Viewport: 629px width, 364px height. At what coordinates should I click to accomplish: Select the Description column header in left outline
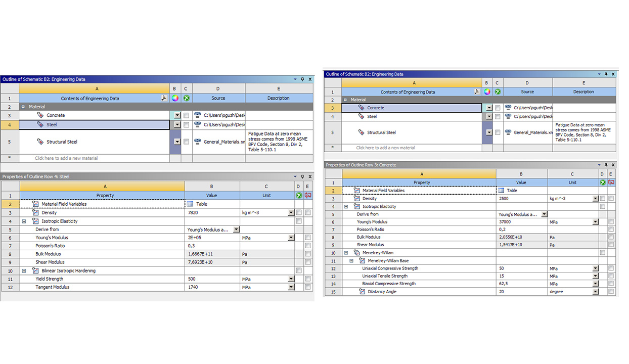(279, 98)
